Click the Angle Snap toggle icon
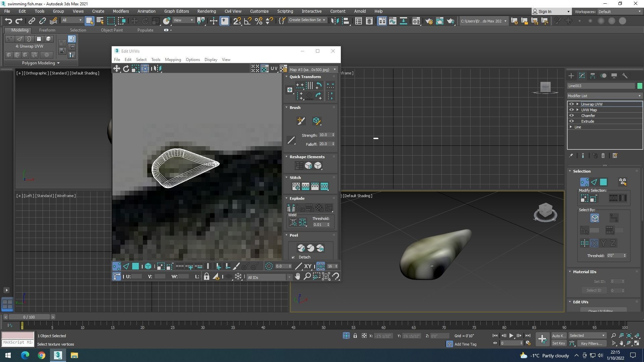644x362 pixels. pos(248,21)
